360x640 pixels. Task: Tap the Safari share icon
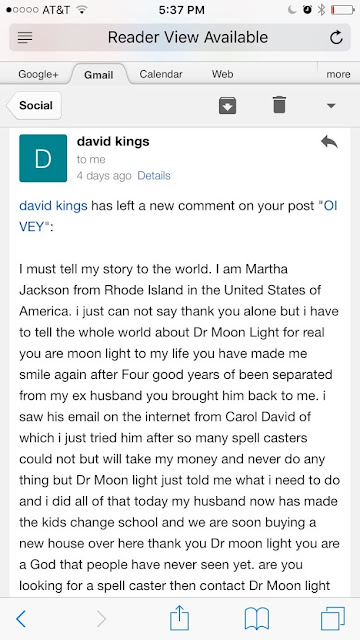click(180, 618)
